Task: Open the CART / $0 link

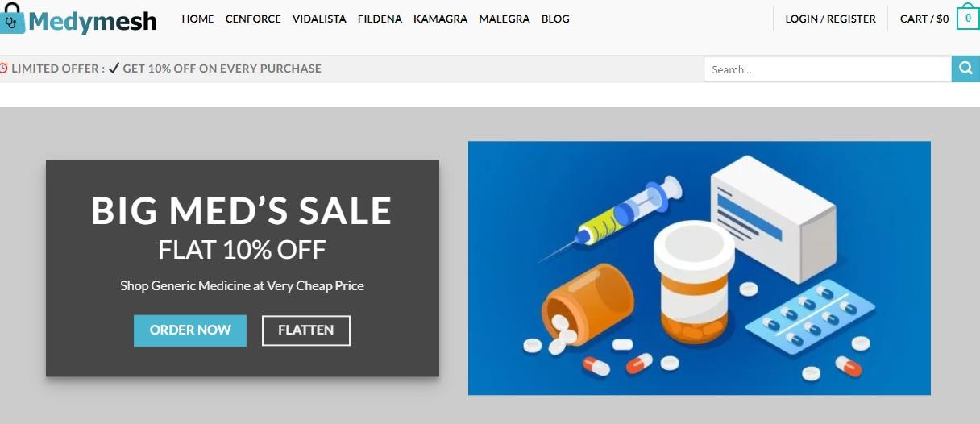Action: (924, 19)
